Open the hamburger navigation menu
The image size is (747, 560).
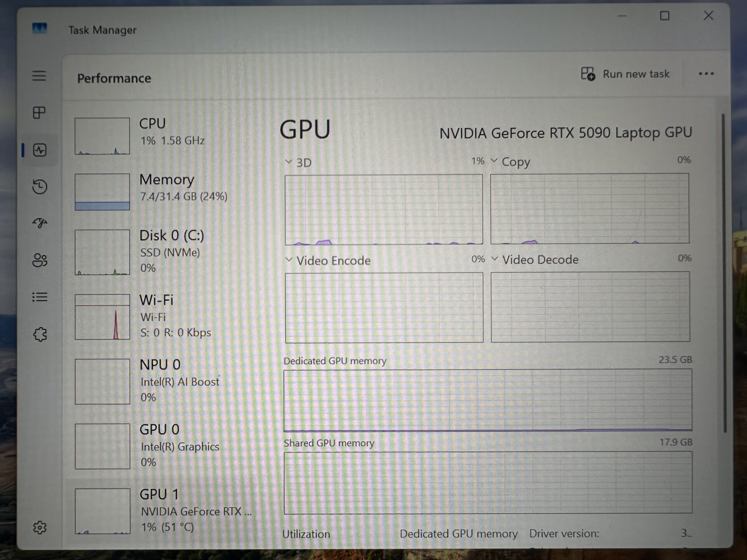(x=39, y=75)
